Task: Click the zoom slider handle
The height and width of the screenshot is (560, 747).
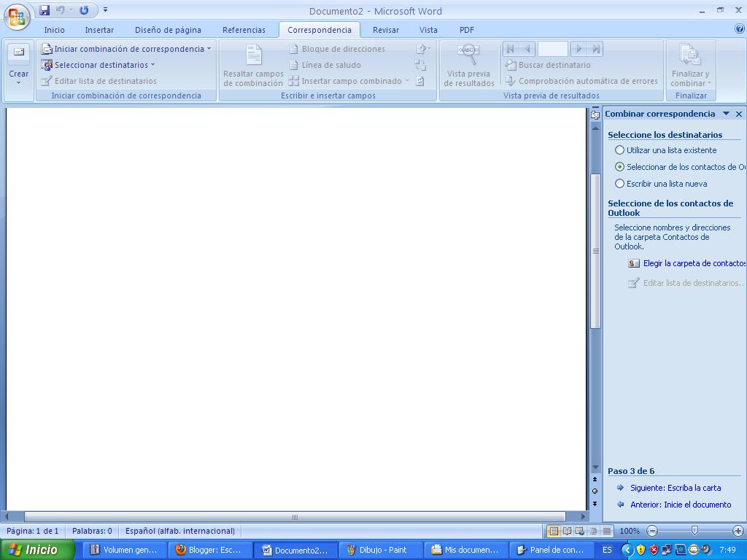Action: point(694,531)
